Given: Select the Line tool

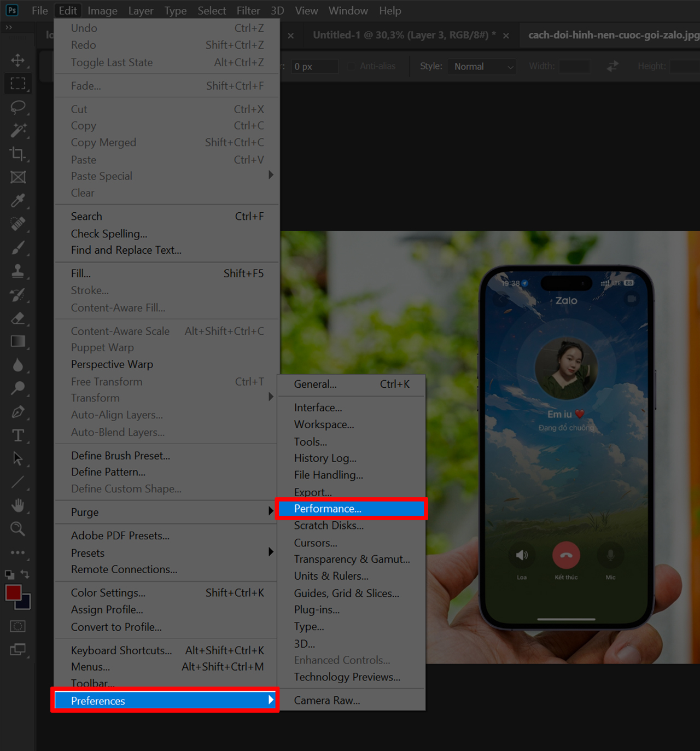Looking at the screenshot, I should point(18,482).
